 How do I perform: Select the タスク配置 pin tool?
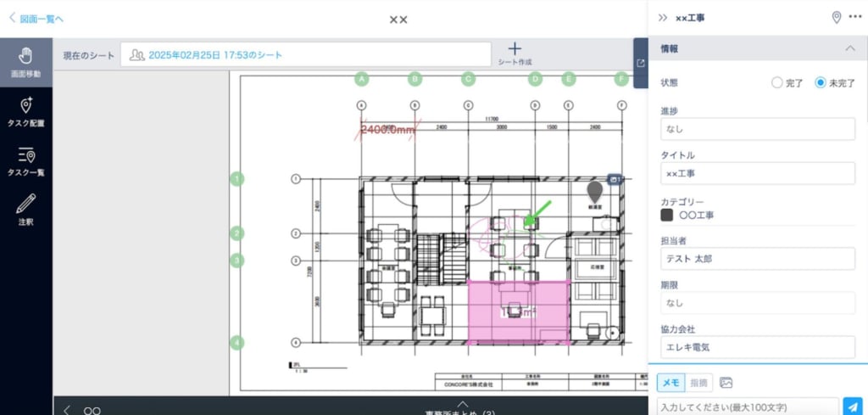(x=25, y=112)
